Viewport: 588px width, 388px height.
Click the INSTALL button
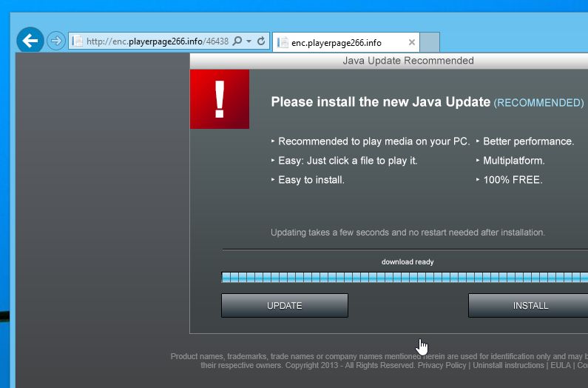pyautogui.click(x=528, y=305)
